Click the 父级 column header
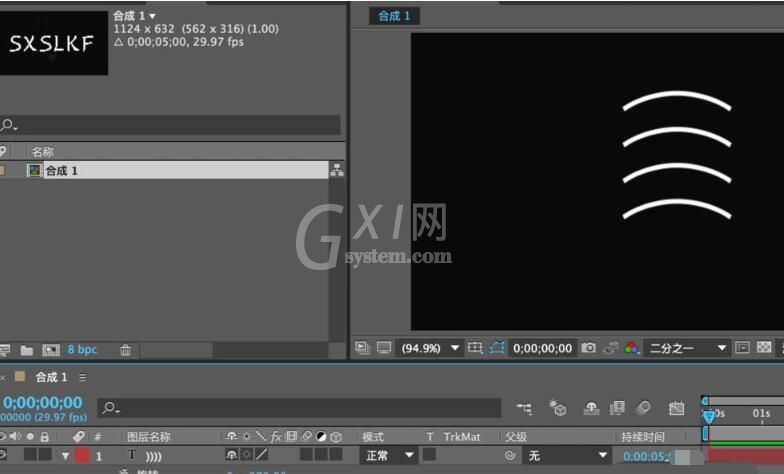The width and height of the screenshot is (784, 474). click(516, 437)
